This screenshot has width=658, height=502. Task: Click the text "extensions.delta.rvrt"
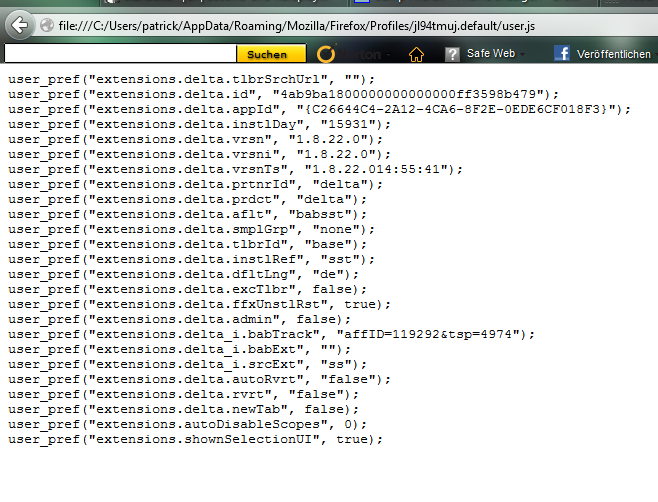click(180, 395)
